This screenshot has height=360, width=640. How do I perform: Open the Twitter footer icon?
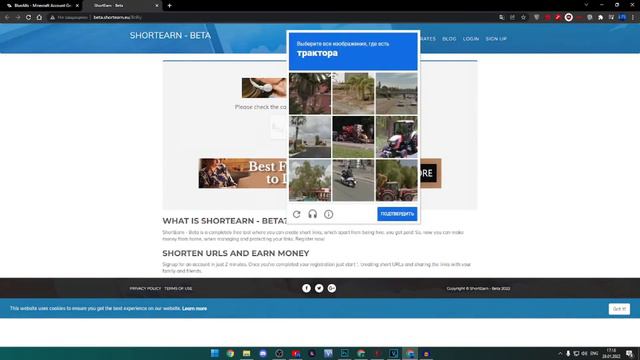(x=319, y=288)
